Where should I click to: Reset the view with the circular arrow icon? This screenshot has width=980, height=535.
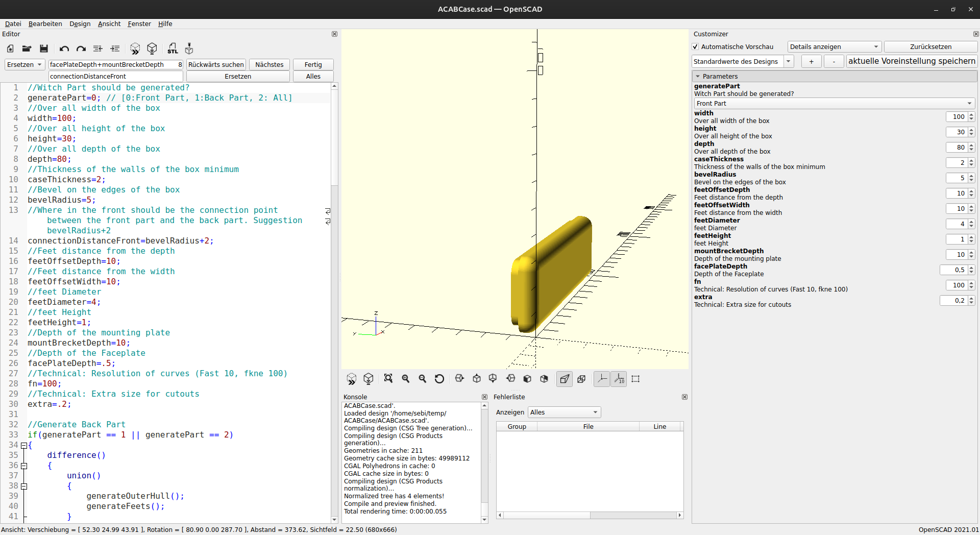pos(439,379)
